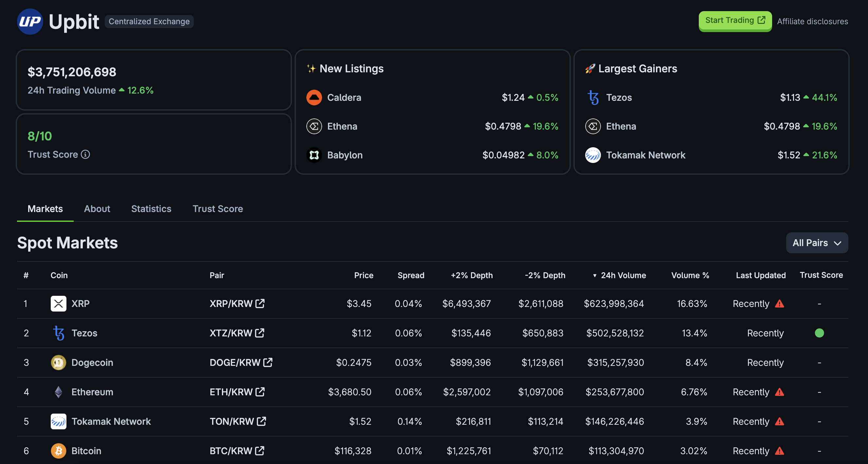Click Babylon name in New Listings

point(345,155)
